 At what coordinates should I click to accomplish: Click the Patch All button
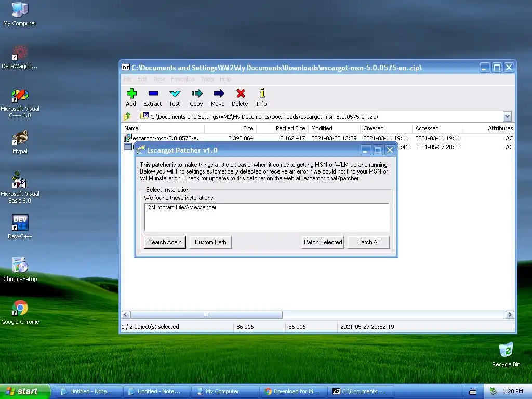368,242
